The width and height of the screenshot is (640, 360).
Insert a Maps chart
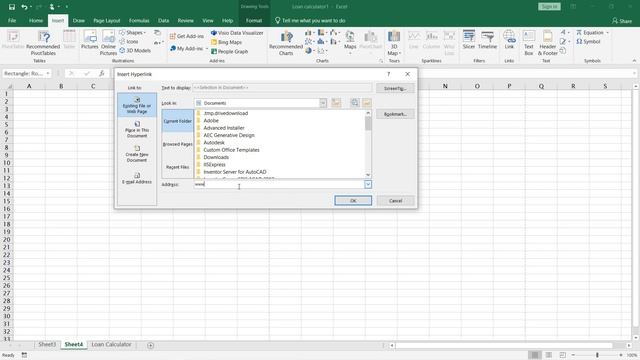click(x=350, y=43)
